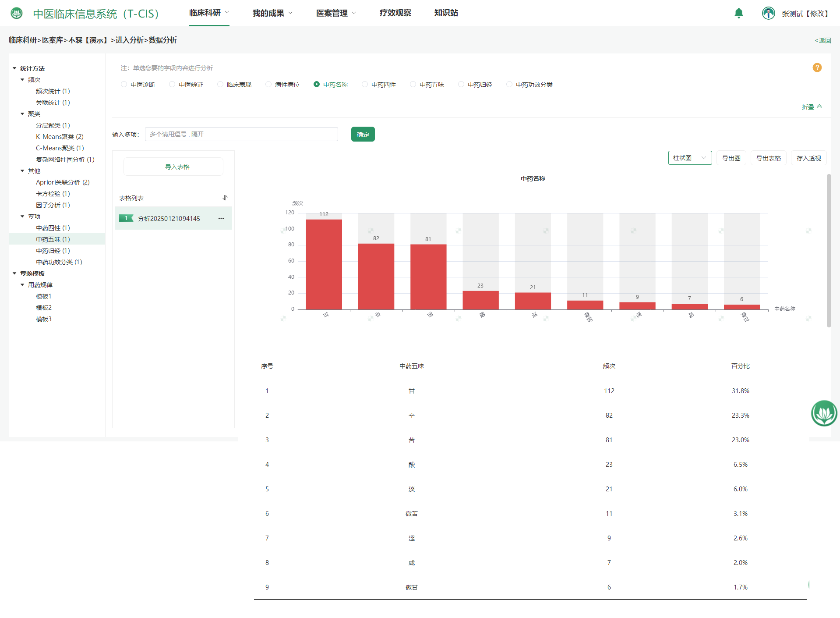Click the green flag icon numbered 1
Viewport: 840px width, 618px height.
(x=126, y=218)
